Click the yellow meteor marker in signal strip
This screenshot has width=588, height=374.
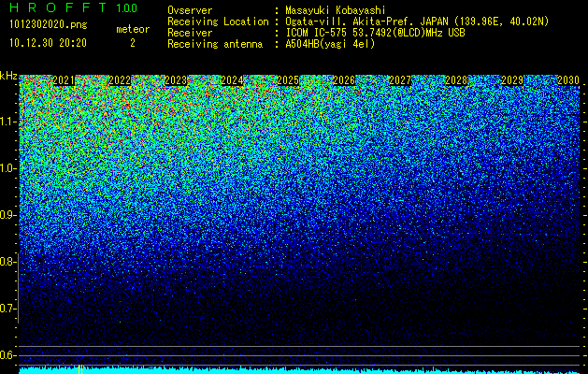(x=79, y=369)
